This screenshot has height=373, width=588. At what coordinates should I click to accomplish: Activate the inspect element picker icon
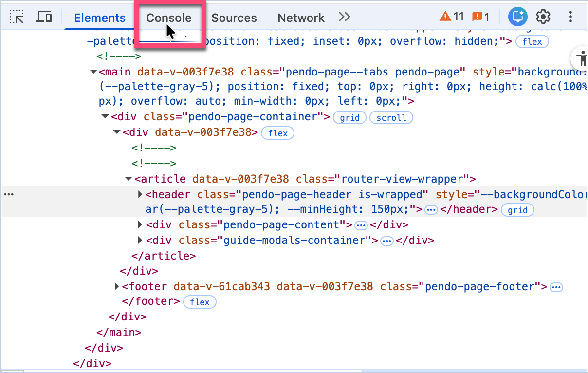click(17, 18)
